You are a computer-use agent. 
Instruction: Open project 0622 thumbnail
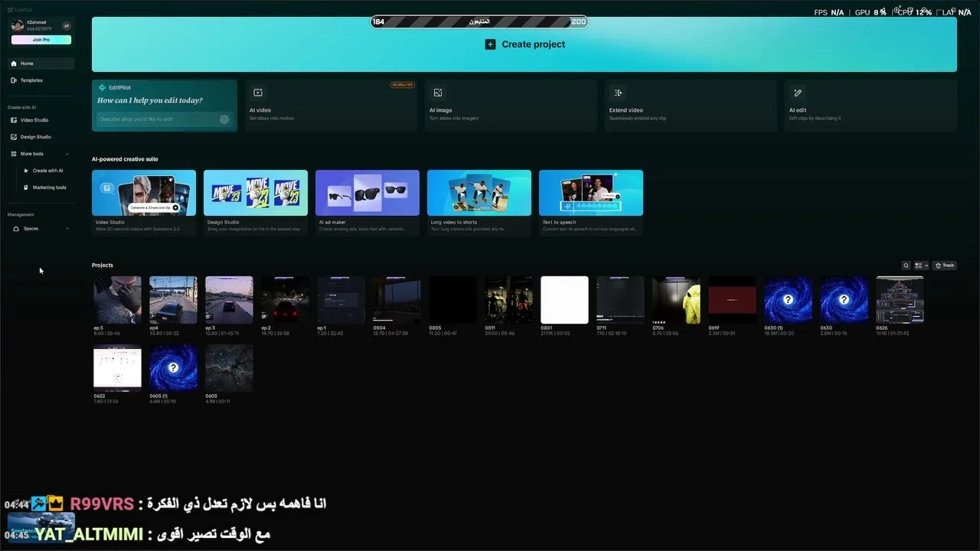(117, 368)
